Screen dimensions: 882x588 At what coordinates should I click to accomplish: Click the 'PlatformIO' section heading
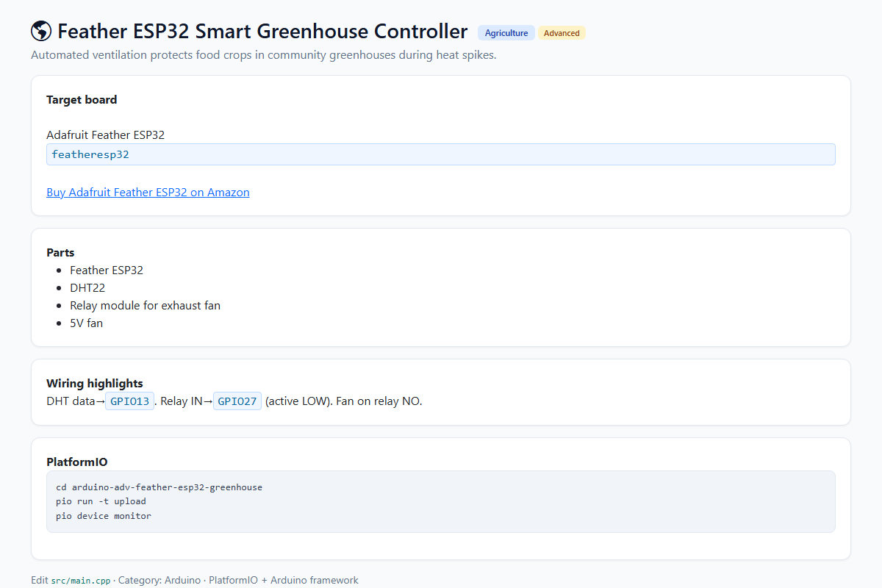pos(77,462)
